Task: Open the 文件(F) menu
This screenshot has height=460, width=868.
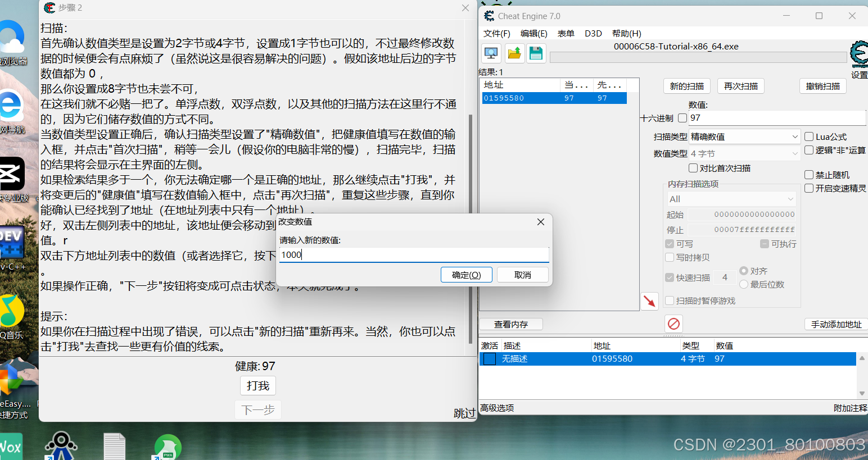Action: click(497, 33)
